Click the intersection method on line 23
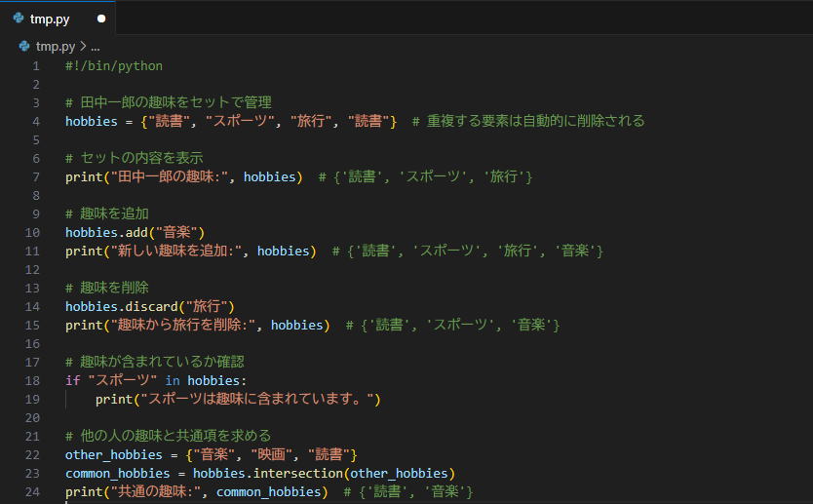The height and width of the screenshot is (504, 813). (x=297, y=474)
